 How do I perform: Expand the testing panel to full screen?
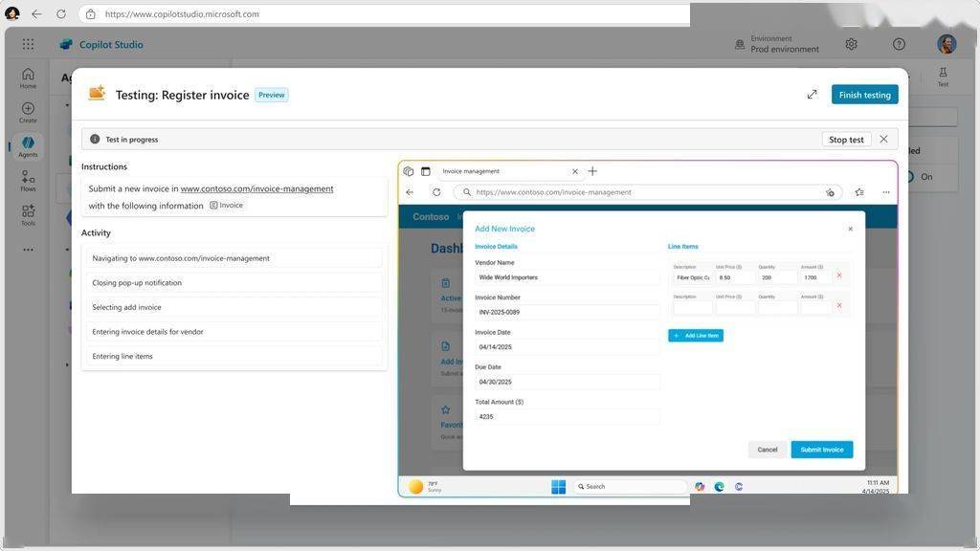coord(812,95)
